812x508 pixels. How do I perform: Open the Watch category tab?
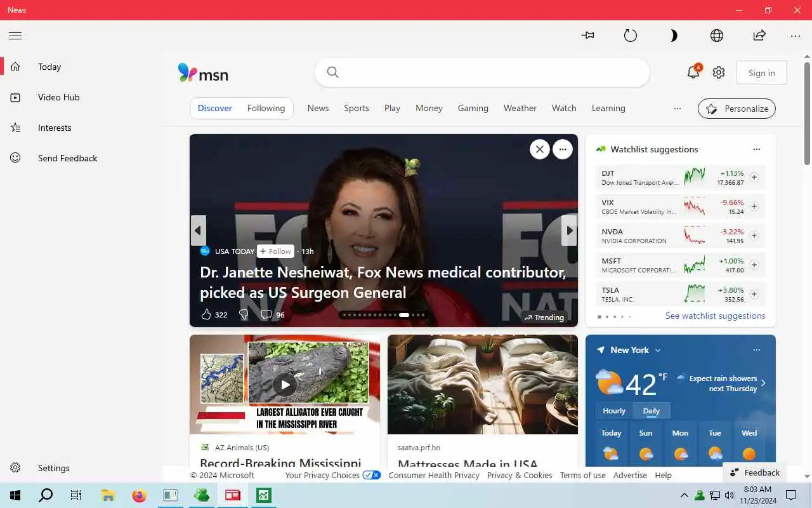[x=564, y=108]
